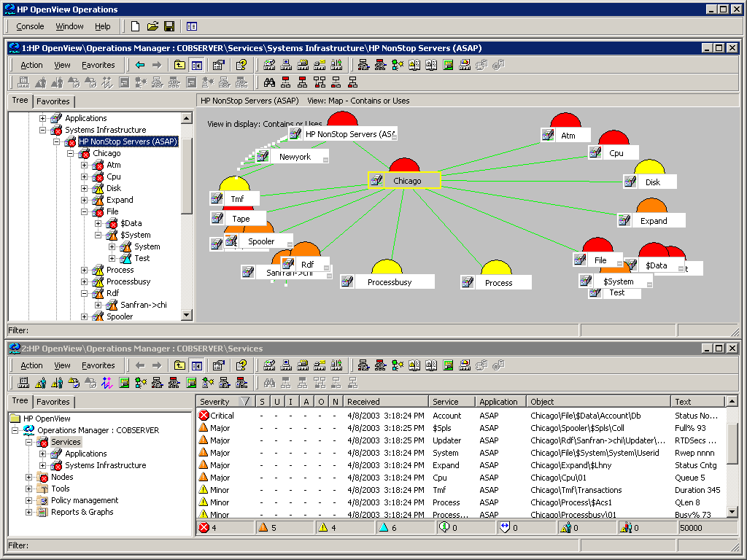747x560 pixels.
Task: Click the red Critical icon in status bar
Action: [204, 528]
